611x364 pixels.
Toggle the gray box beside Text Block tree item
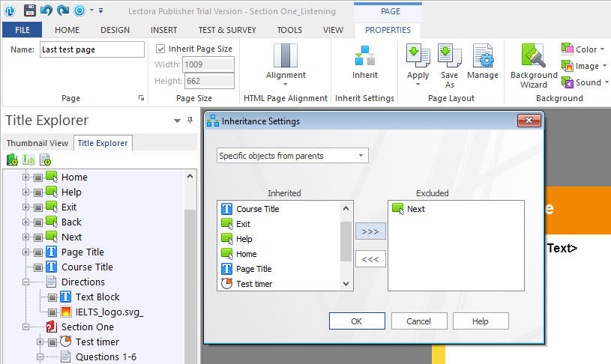[52, 297]
